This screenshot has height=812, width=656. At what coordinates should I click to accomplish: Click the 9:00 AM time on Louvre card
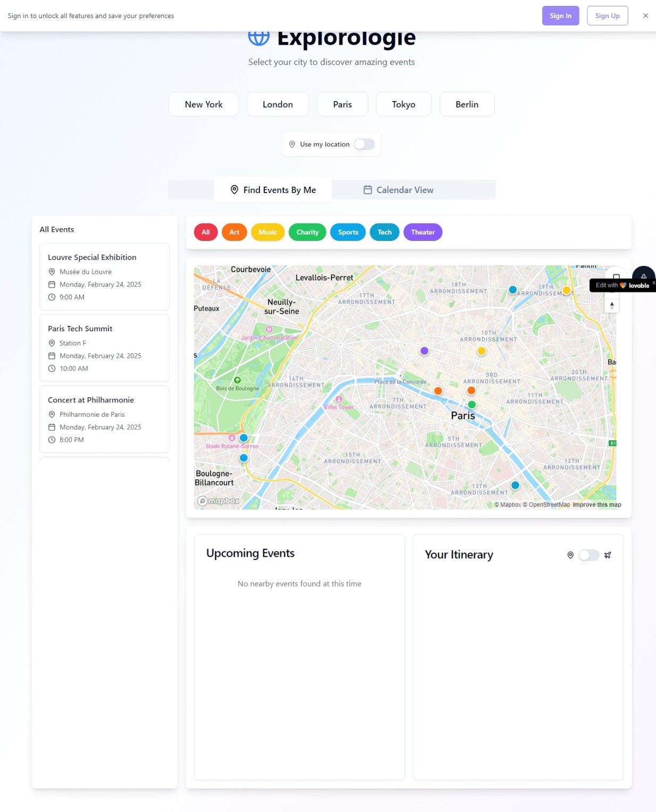pyautogui.click(x=72, y=297)
